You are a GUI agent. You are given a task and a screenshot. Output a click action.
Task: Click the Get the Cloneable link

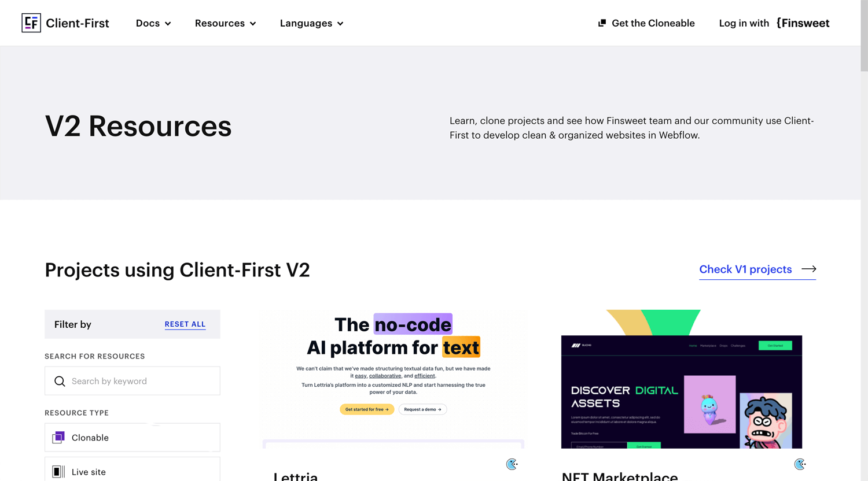[646, 23]
